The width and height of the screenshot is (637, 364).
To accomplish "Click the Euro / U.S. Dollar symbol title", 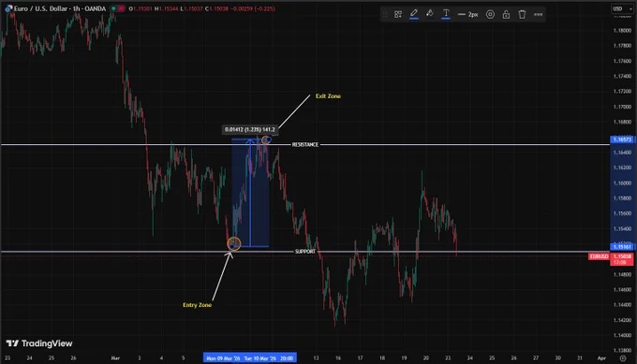I will click(60, 8).
